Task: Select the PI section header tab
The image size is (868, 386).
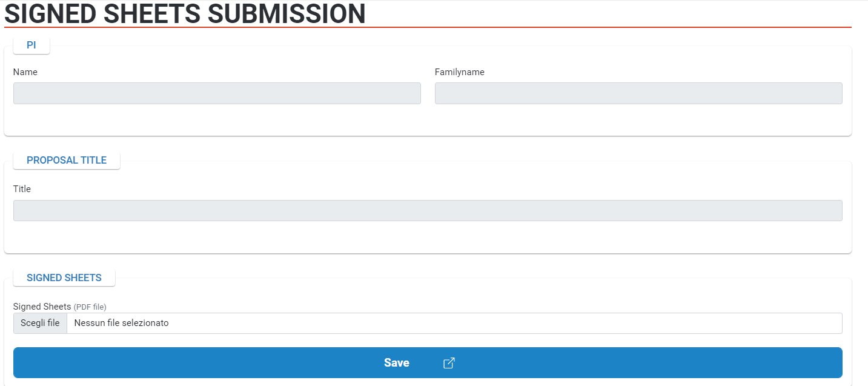Action: 31,45
